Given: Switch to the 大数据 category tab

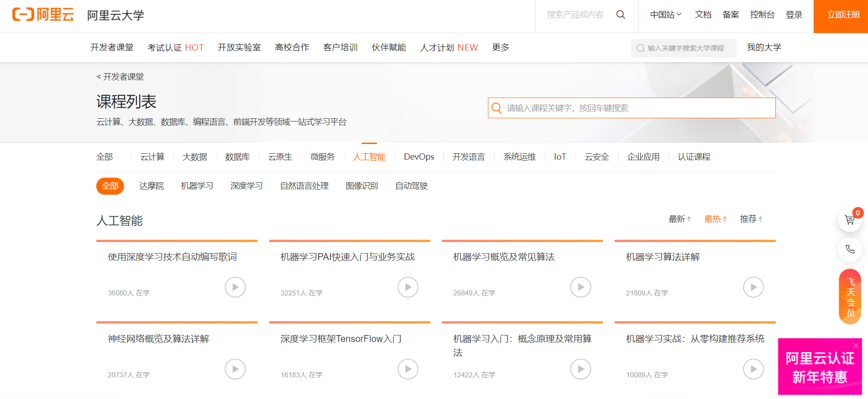Looking at the screenshot, I should point(194,157).
